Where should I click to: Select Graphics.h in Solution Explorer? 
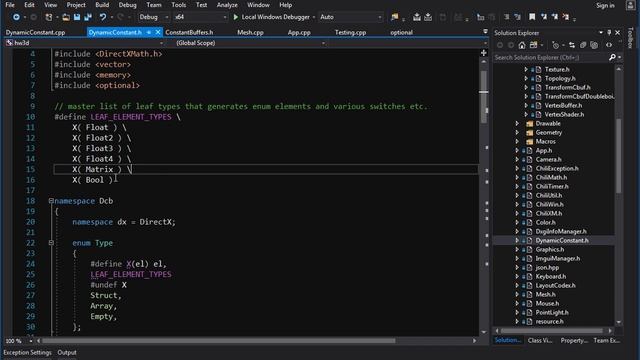(550, 249)
